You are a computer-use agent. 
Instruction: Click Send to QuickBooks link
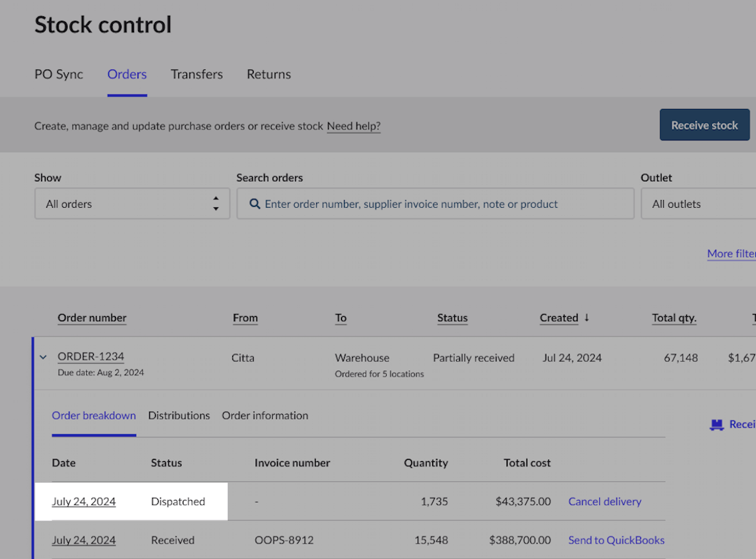[616, 540]
